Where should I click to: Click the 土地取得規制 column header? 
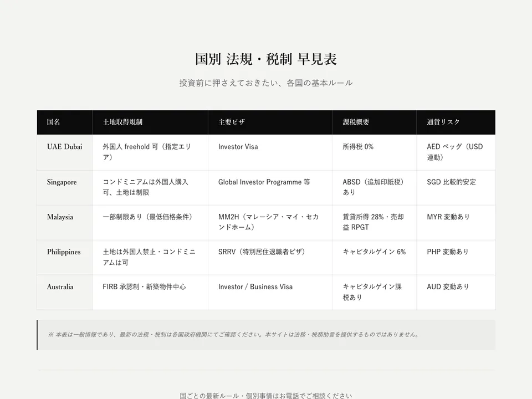click(150, 122)
